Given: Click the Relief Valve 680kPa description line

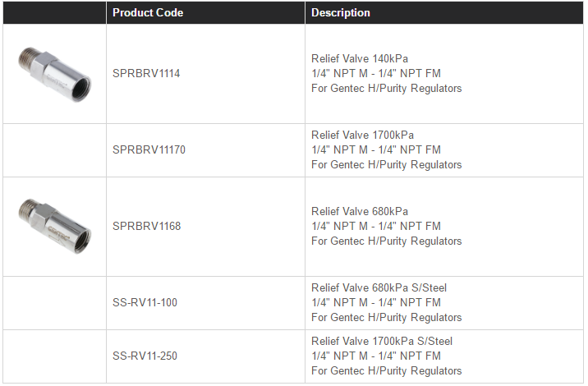Looking at the screenshot, I should 360,212.
